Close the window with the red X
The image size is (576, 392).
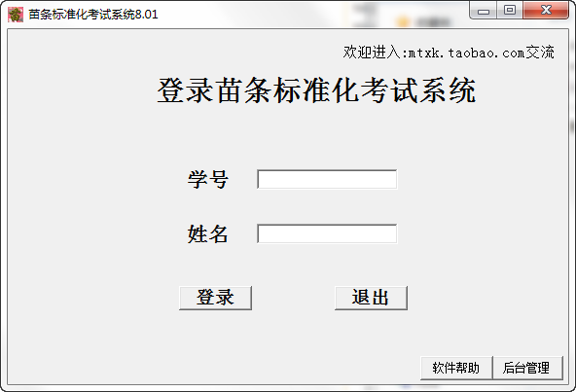(x=546, y=11)
